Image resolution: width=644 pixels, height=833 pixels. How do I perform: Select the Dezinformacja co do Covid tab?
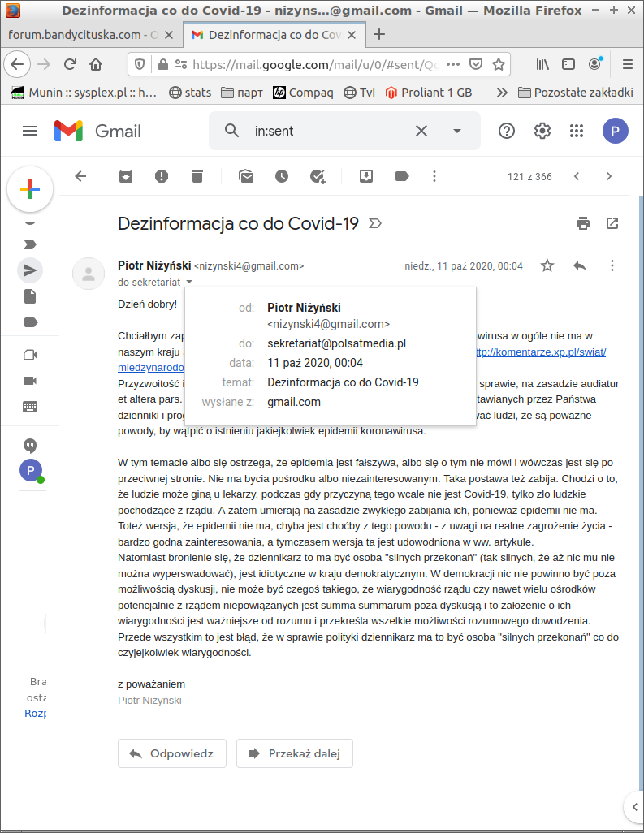click(x=274, y=35)
